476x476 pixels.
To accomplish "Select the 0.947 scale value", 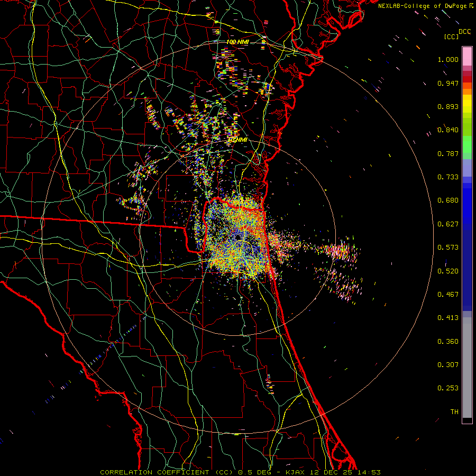I will pyautogui.click(x=448, y=83).
